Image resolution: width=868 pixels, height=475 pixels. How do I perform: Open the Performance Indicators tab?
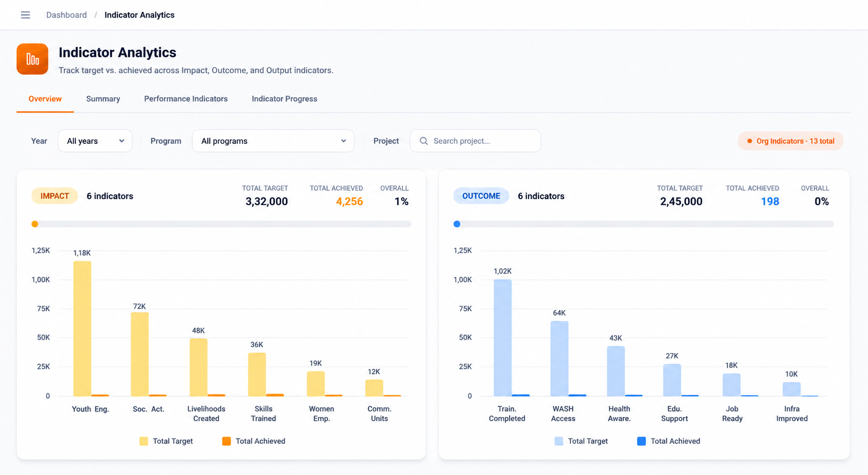186,99
